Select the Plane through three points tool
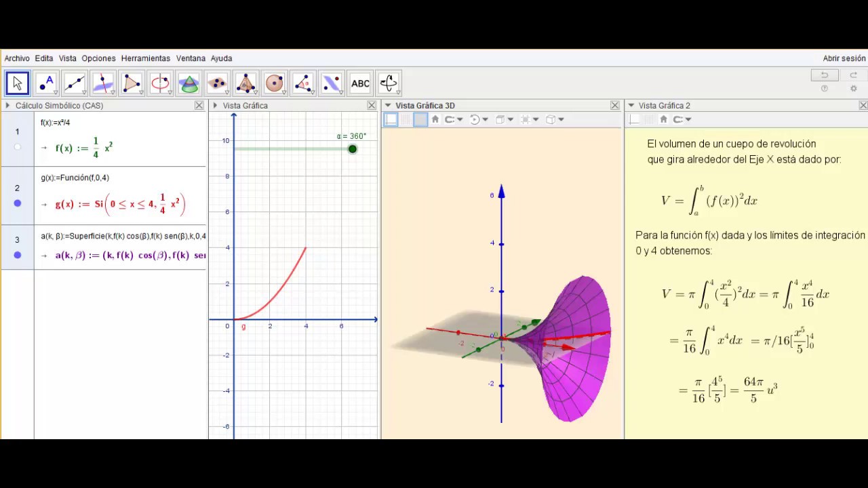868x488 pixels. click(x=217, y=83)
